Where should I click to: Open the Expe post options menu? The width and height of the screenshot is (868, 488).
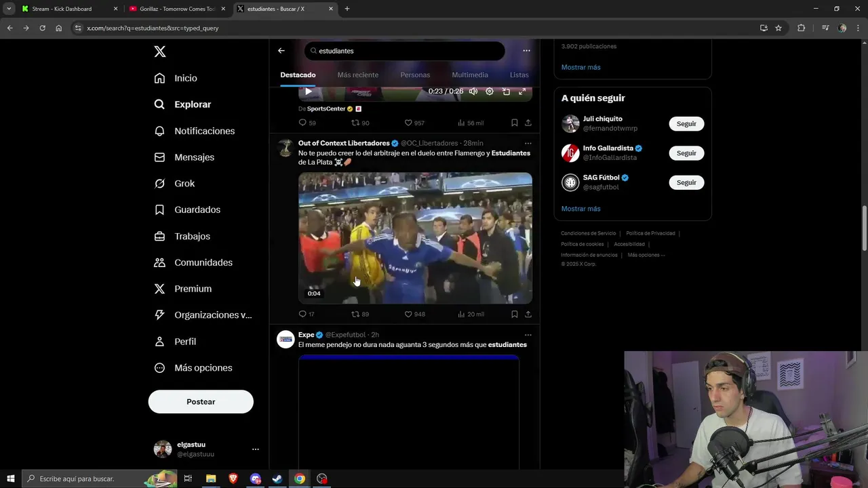tap(528, 335)
